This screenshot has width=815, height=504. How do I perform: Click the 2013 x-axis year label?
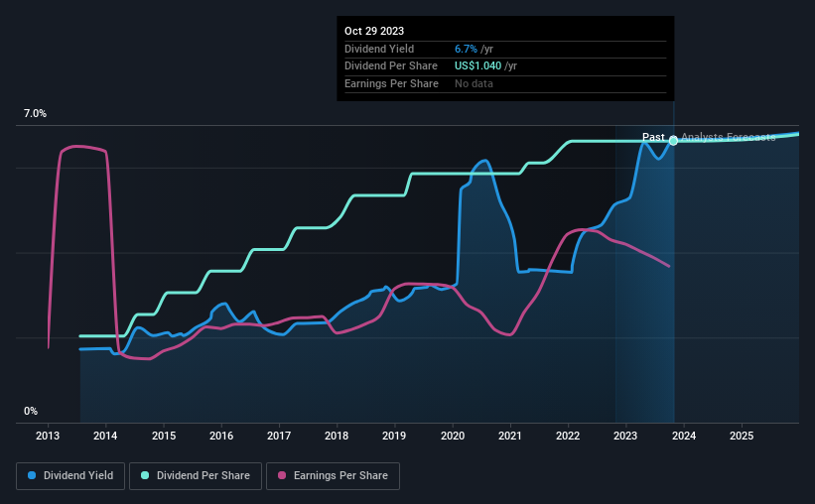coord(48,436)
